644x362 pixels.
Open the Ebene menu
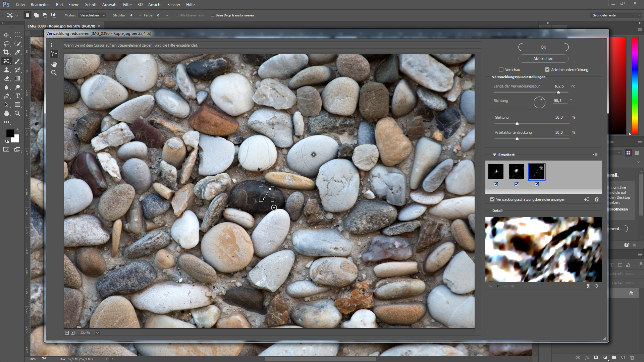pyautogui.click(x=74, y=5)
